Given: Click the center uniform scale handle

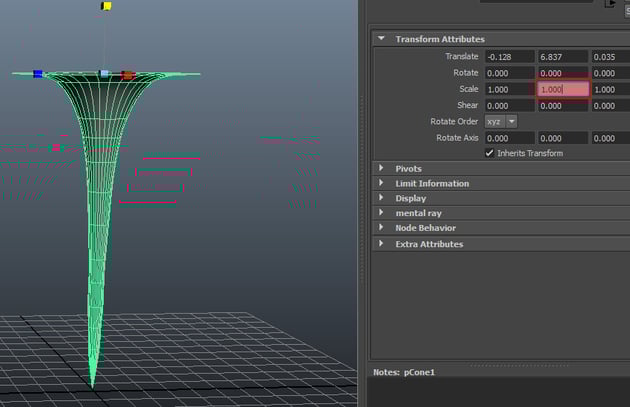Looking at the screenshot, I should click(x=105, y=74).
